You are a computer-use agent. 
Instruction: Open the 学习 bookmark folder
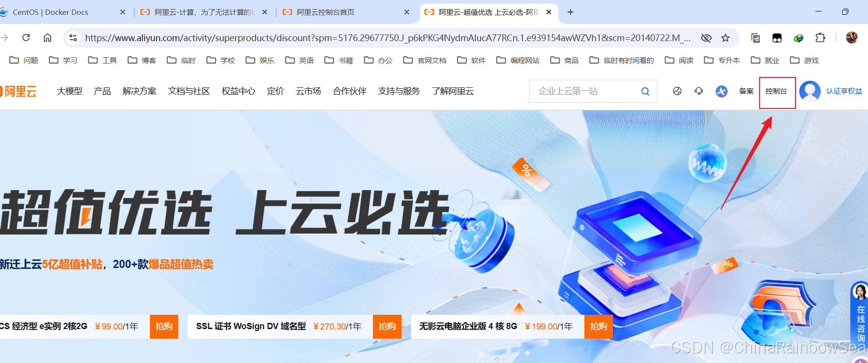tap(63, 60)
